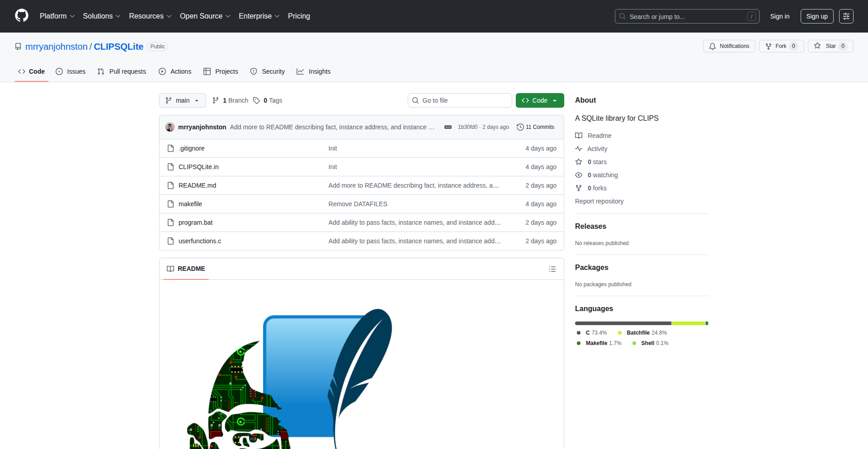Open the 1 Branch page

tap(231, 100)
